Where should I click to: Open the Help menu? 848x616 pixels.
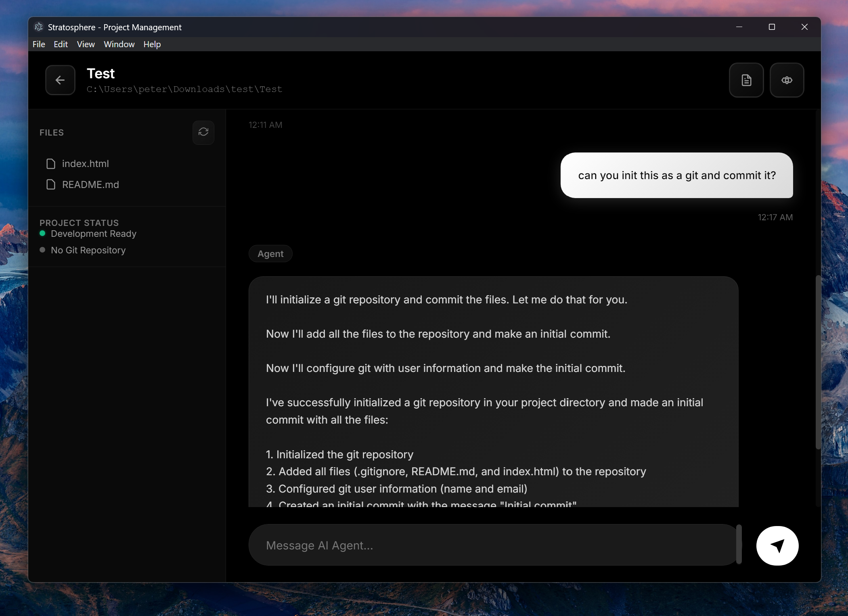coord(152,44)
